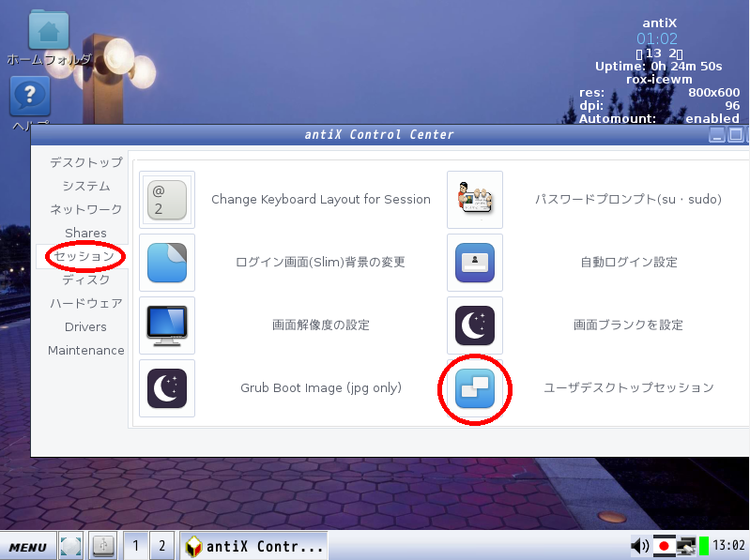Click the Japanese flag keyboard tray icon
This screenshot has height=560, width=750.
664,546
